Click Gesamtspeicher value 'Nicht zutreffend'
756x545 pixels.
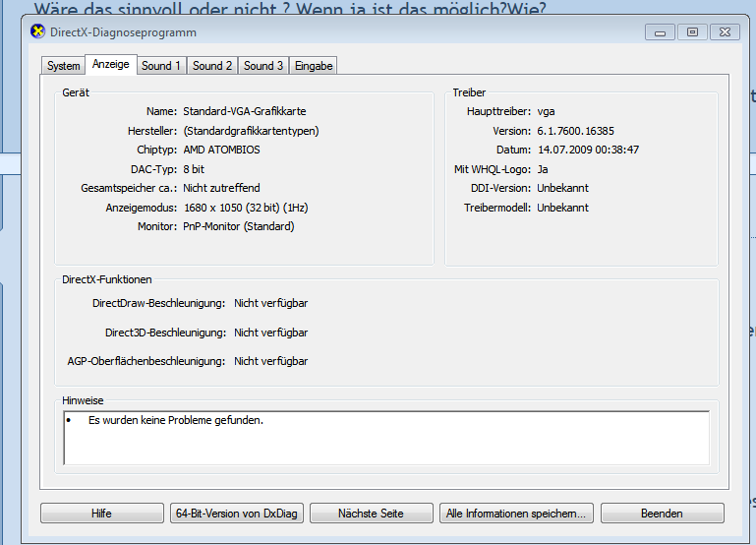coord(221,188)
